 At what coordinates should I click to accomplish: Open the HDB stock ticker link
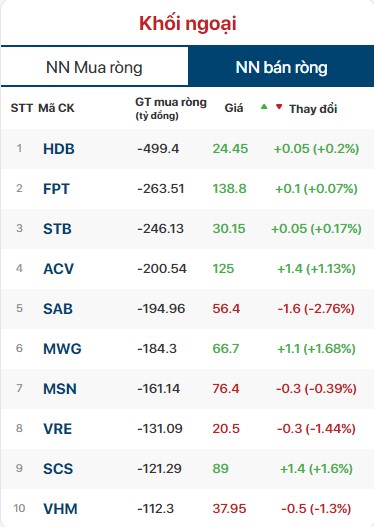(x=59, y=149)
